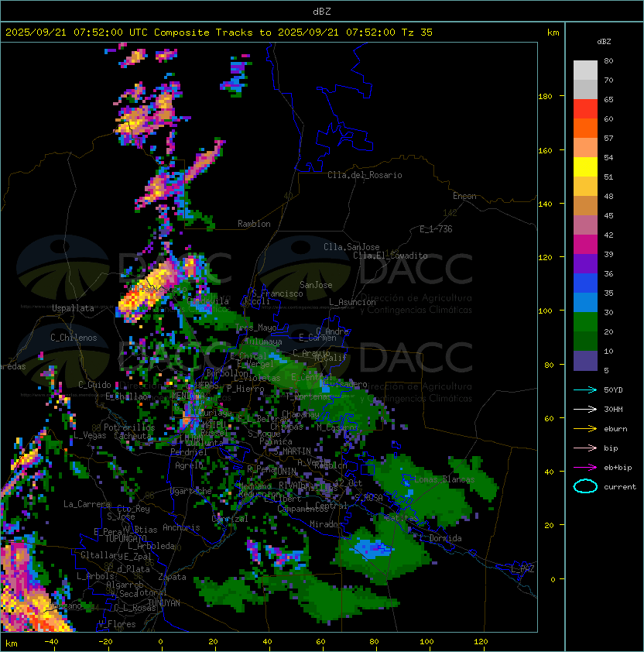Screen dimensions: 644x652
Task: Click the pink bip arrow icon
Action: click(585, 448)
